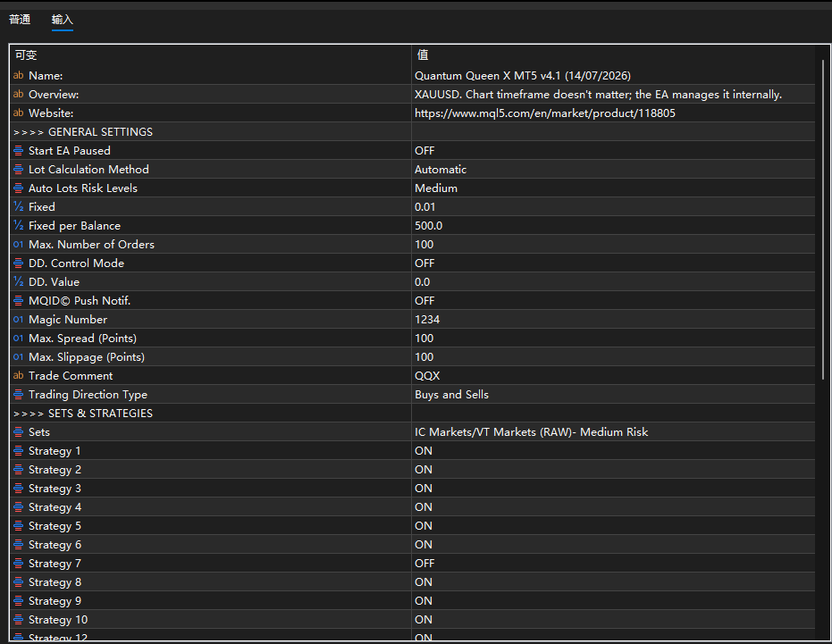Click the double-type icon beside DD. Value
Viewport: 832px width, 644px height.
[x=18, y=281]
